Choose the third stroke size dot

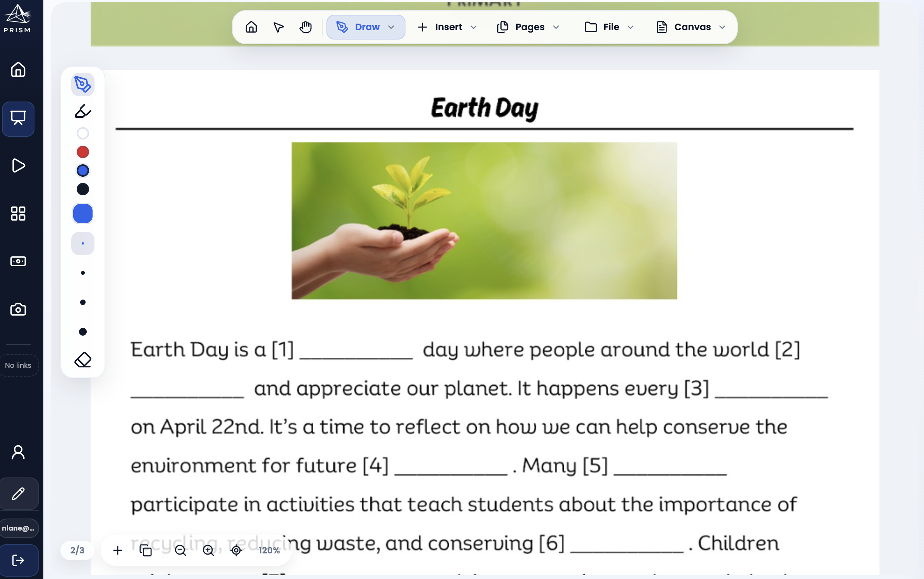pos(83,302)
